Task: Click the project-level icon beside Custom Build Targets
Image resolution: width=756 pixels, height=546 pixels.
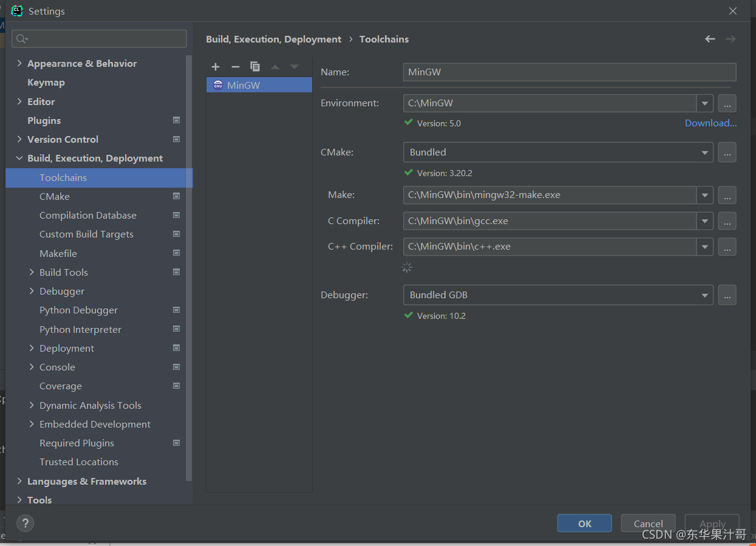Action: (x=176, y=234)
